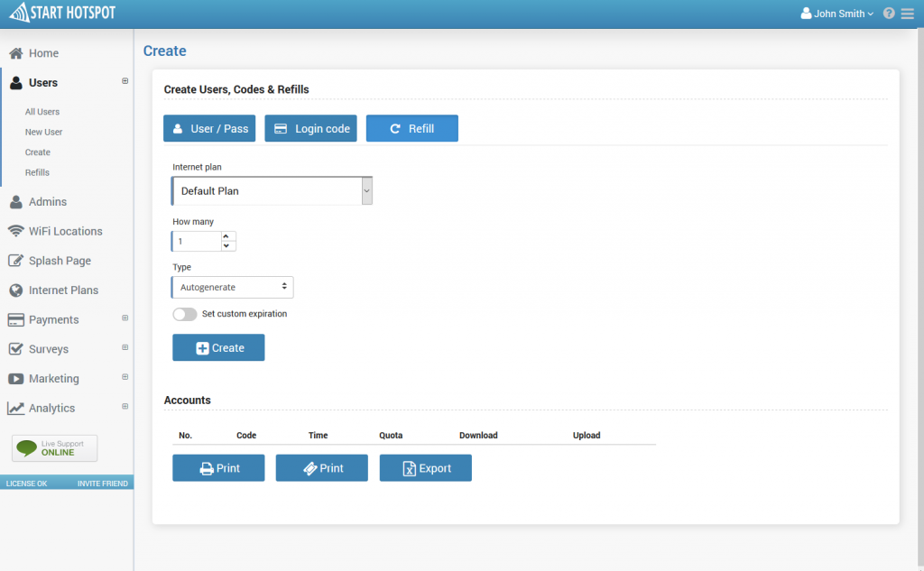Open the Create submenu item in sidebar
924x571 pixels.
click(38, 152)
